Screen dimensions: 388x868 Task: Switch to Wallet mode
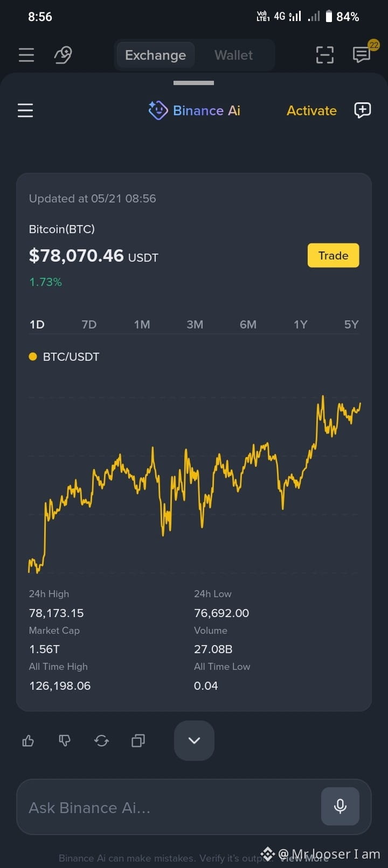tap(233, 55)
